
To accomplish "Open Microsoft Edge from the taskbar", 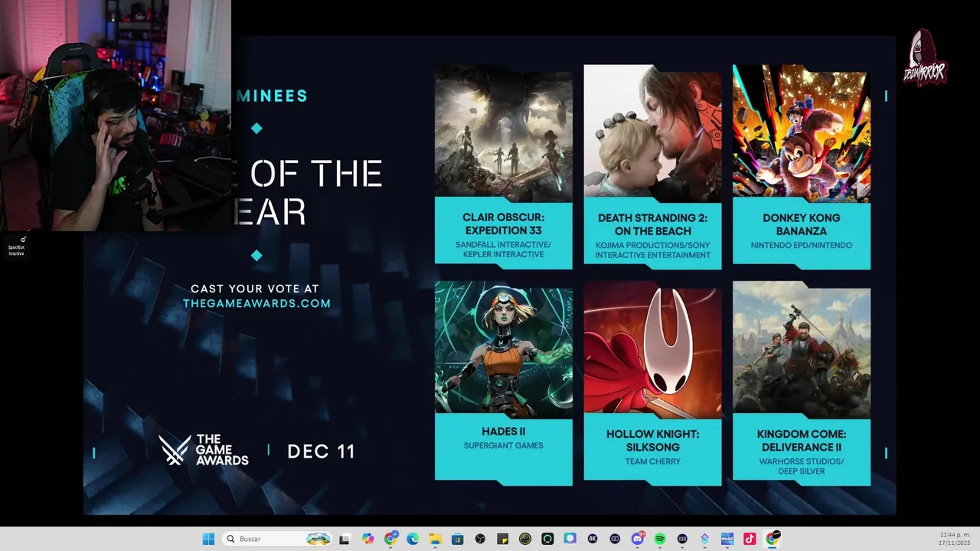I will coord(413,539).
